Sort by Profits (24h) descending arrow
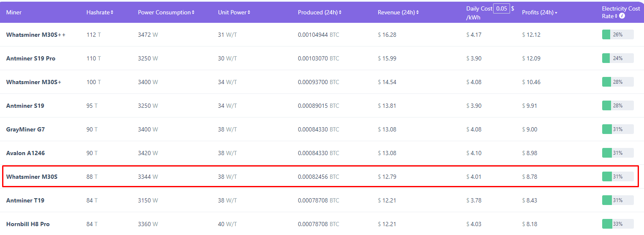This screenshot has height=235, width=644. click(x=556, y=13)
